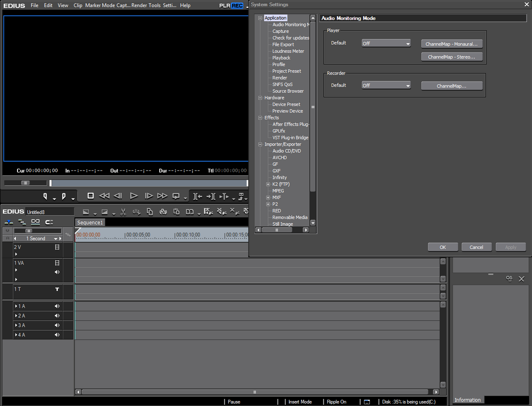Mute audio on the 3 A track

coord(57,325)
